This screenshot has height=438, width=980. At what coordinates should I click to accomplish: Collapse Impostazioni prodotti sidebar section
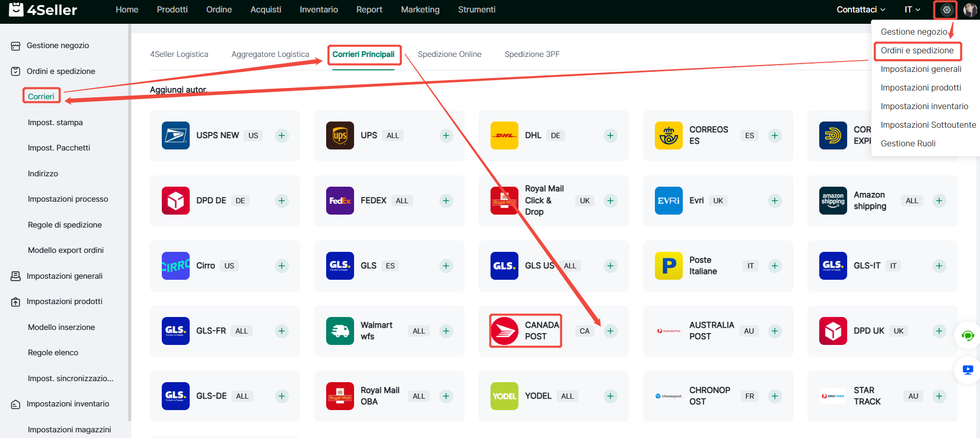point(65,301)
